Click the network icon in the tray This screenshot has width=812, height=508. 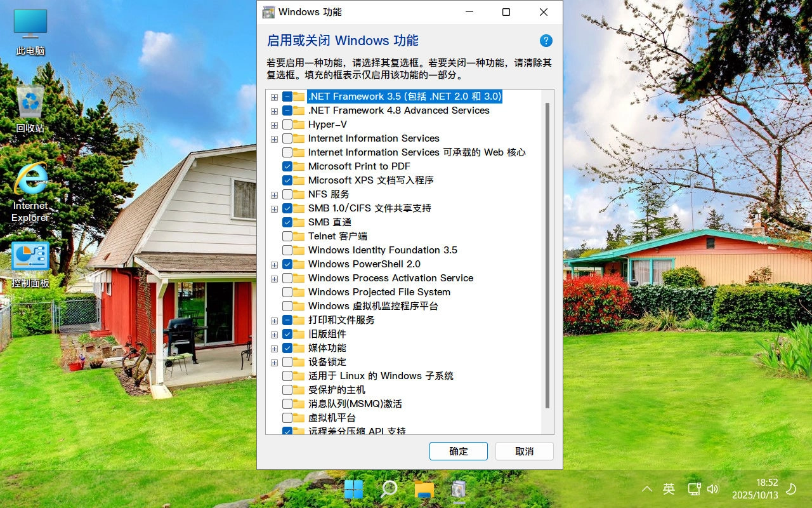(694, 489)
